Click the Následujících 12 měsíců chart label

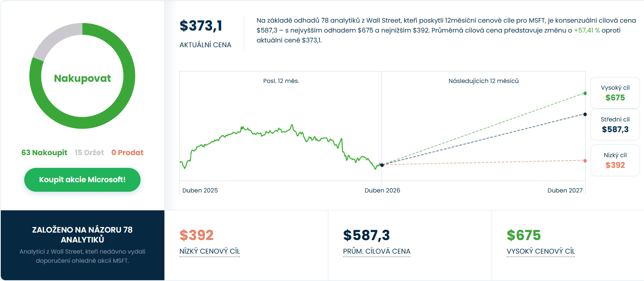tap(483, 81)
